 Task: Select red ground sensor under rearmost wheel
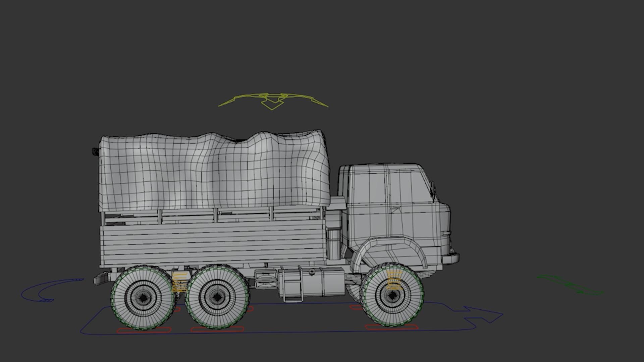click(x=144, y=330)
